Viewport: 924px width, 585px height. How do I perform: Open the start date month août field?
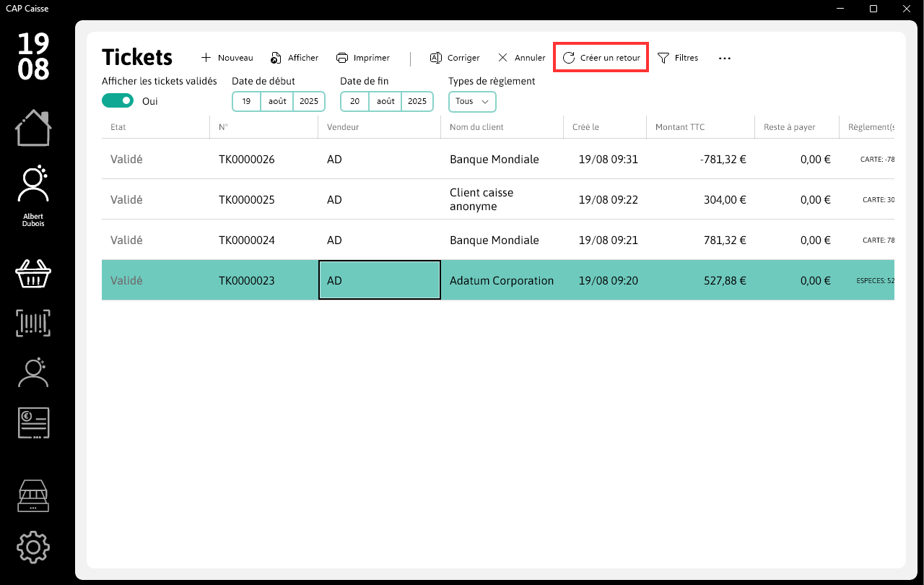(x=277, y=102)
